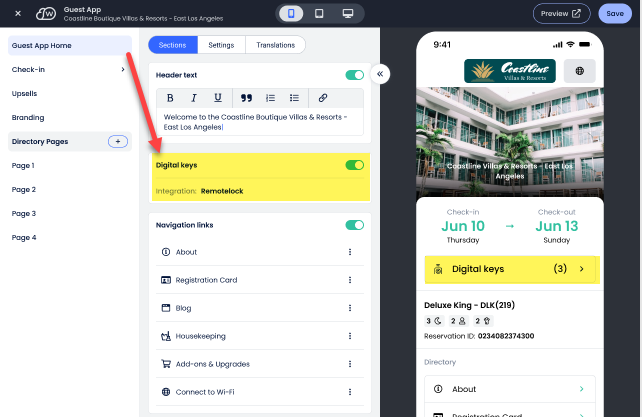The height and width of the screenshot is (417, 642).
Task: Insert bulleted list in header editor
Action: coord(294,98)
